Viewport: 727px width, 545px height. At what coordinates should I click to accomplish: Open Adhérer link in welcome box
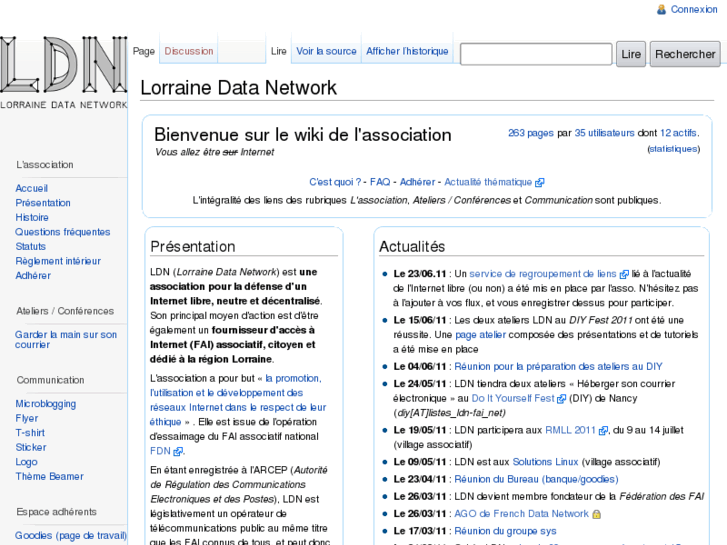pyautogui.click(x=417, y=182)
